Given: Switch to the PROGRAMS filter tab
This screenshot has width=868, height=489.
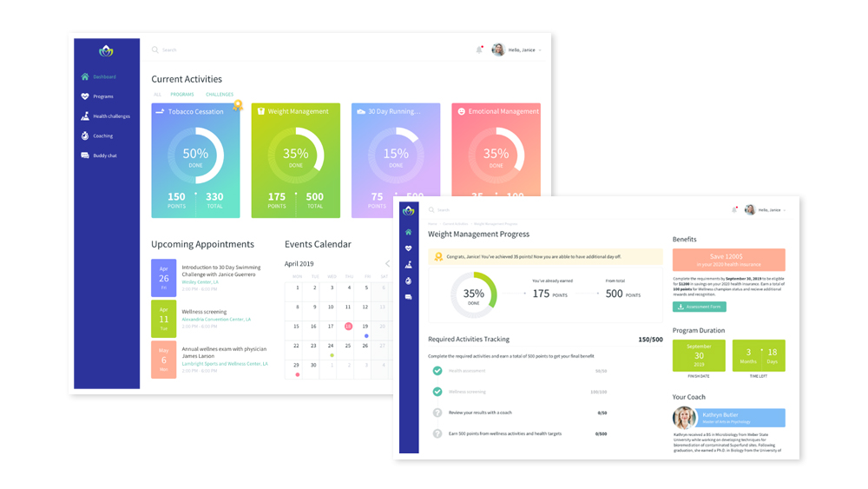Looking at the screenshot, I should point(182,94).
